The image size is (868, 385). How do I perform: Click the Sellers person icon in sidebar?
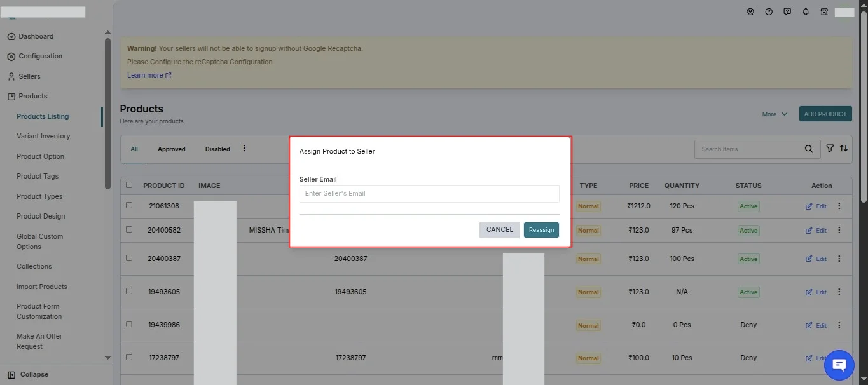tap(11, 76)
